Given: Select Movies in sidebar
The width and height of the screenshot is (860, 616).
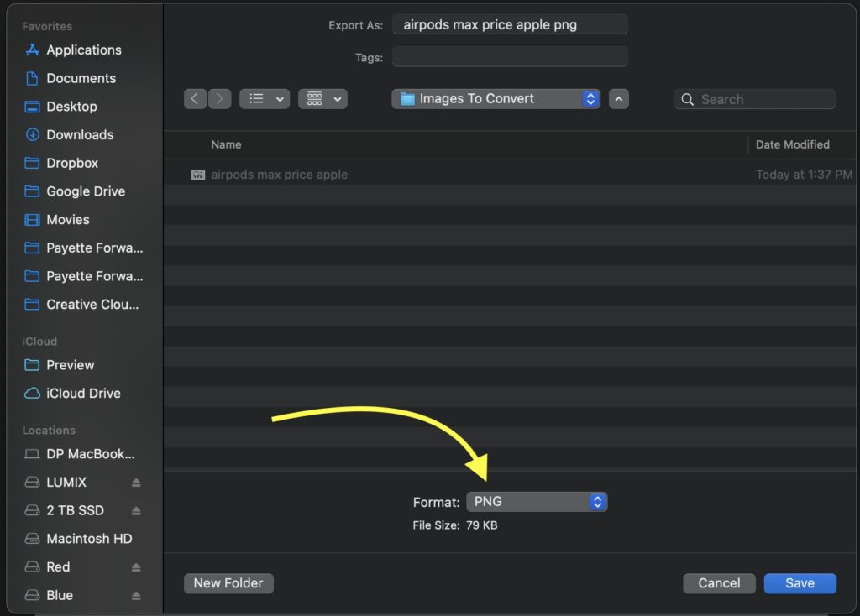Looking at the screenshot, I should 67,220.
